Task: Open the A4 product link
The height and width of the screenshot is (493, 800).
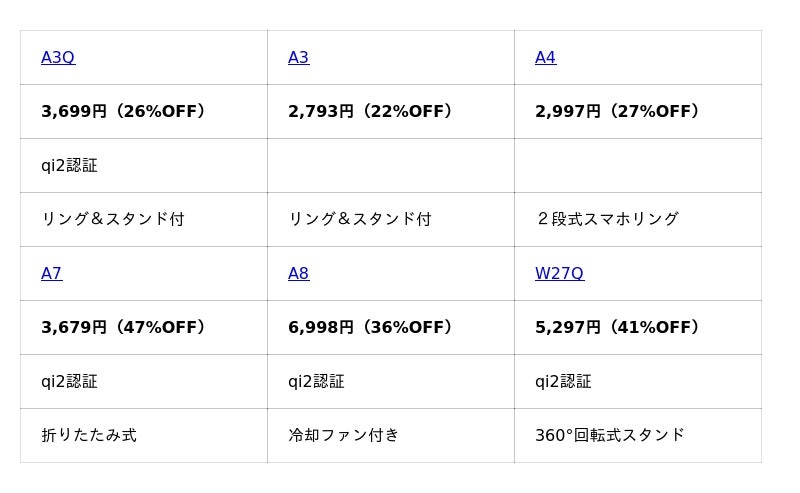Action: 545,58
